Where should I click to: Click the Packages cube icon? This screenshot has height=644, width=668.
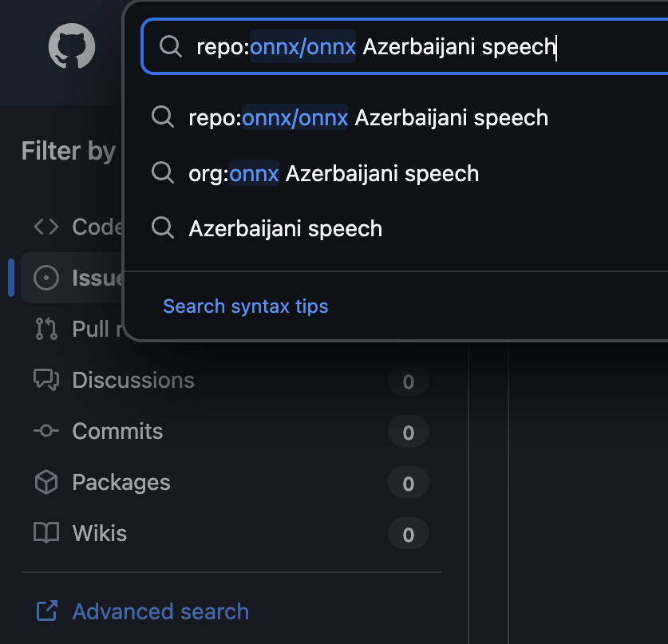tap(46, 482)
